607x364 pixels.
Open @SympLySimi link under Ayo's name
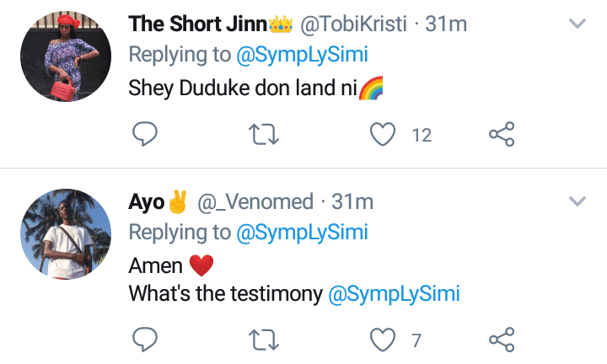(302, 233)
